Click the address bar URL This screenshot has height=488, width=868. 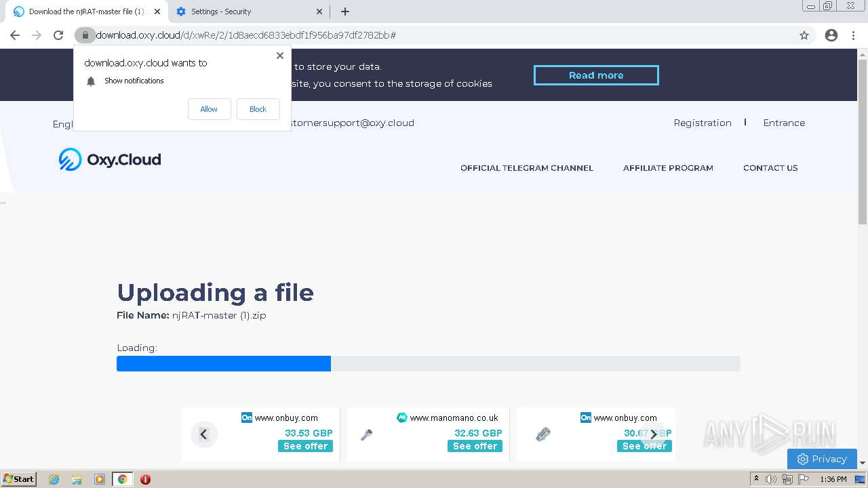(x=245, y=35)
